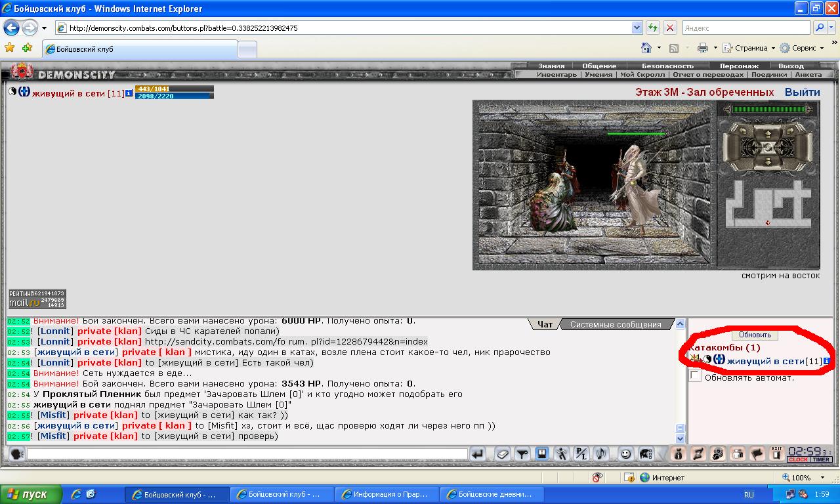Click the eraser icon to clear chat
The width and height of the screenshot is (840, 504).
[x=502, y=453]
